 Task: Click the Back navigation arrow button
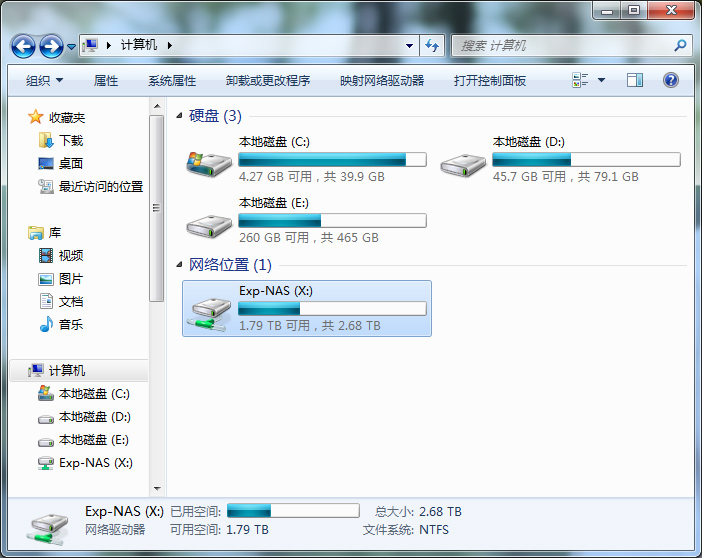point(24,46)
